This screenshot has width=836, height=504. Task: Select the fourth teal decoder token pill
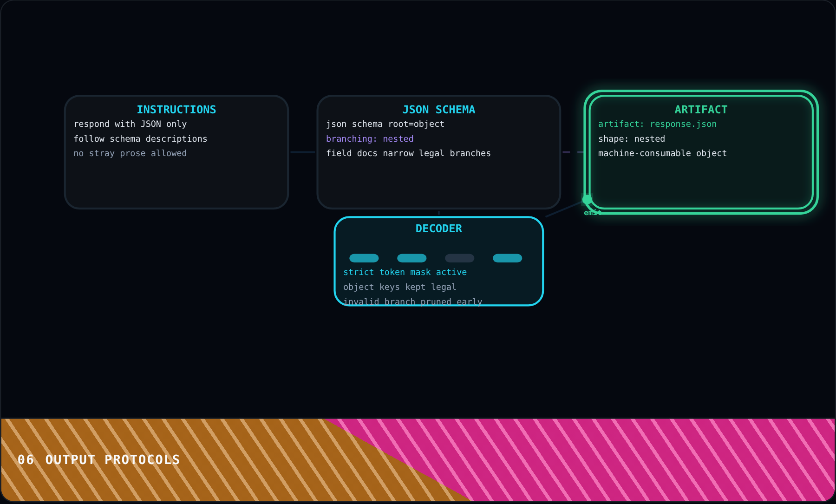click(507, 258)
